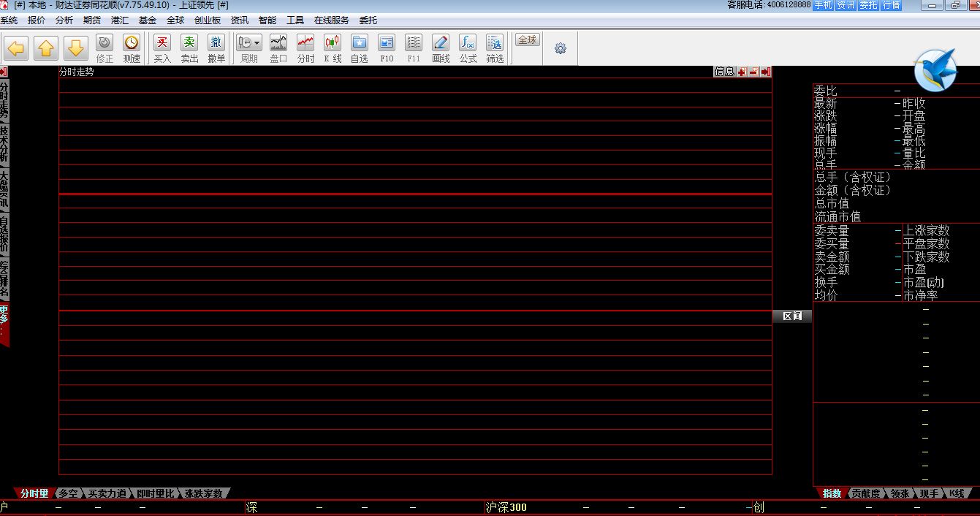Switch to the 分时量 bottom tab
Image resolution: width=980 pixels, height=516 pixels.
pos(34,493)
